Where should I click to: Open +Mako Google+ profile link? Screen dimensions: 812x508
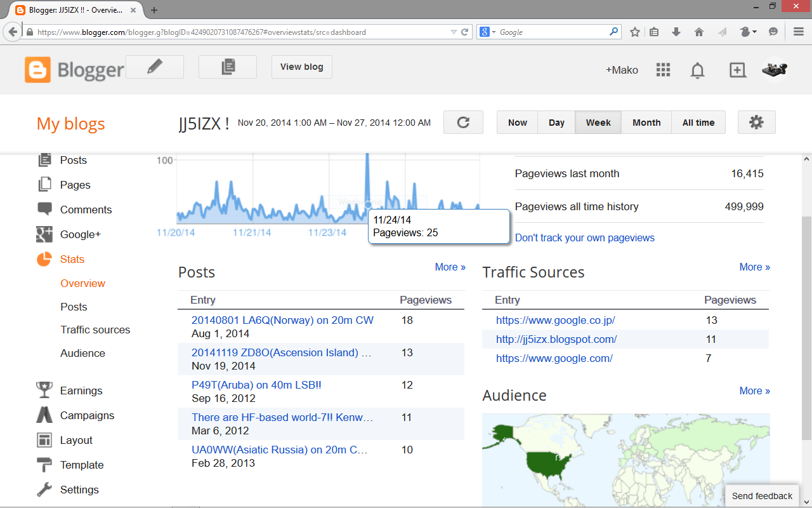tap(622, 70)
